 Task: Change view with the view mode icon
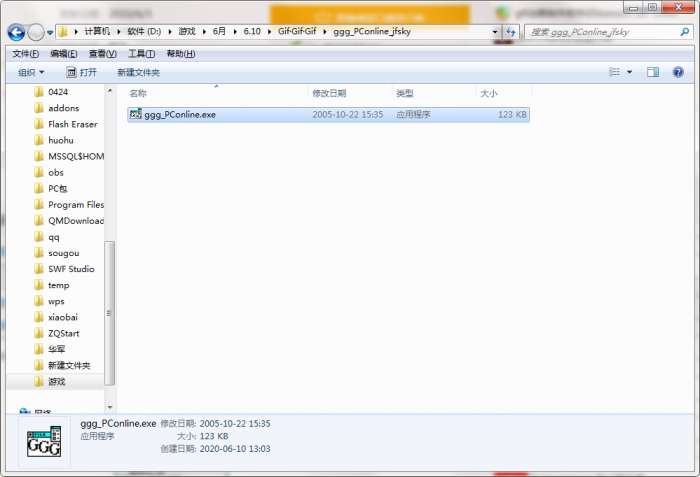coord(615,72)
